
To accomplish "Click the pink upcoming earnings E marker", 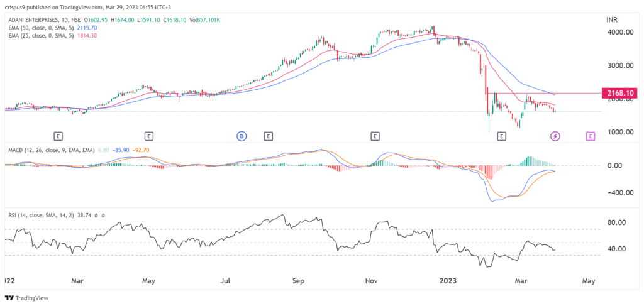I will click(x=590, y=136).
